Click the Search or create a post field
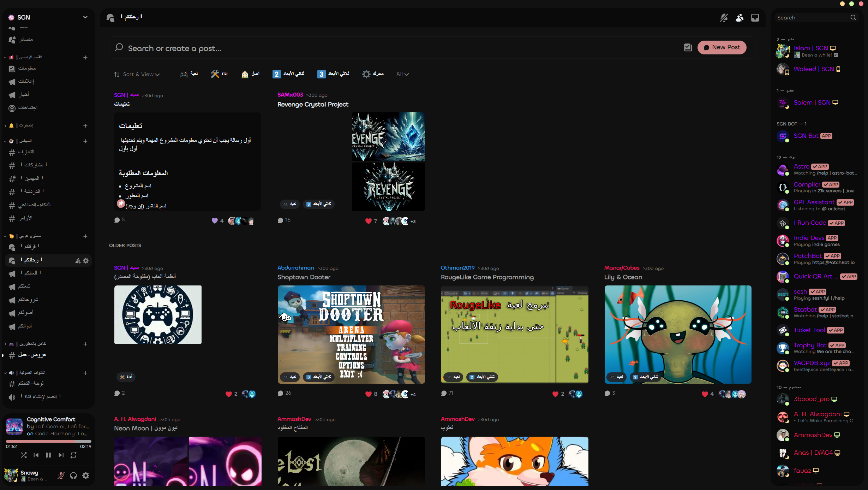 coord(247,48)
